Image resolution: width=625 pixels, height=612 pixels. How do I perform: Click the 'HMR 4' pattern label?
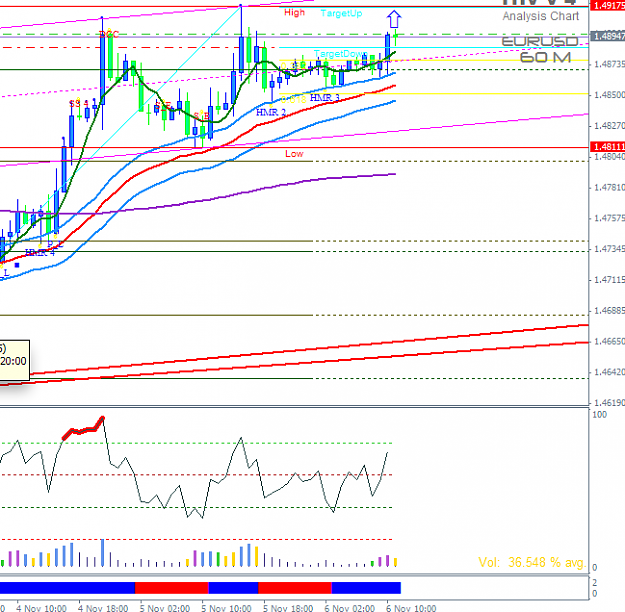coord(39,252)
